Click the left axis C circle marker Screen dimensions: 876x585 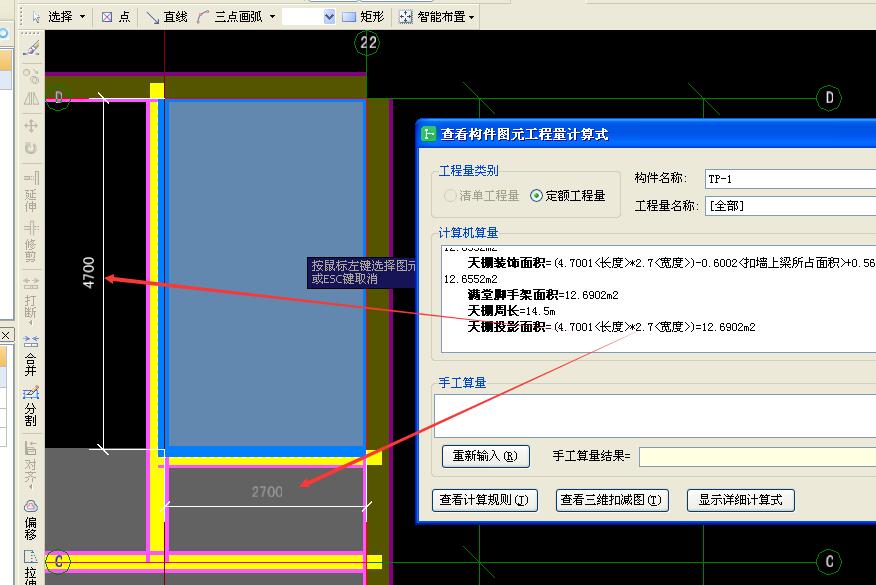58,562
